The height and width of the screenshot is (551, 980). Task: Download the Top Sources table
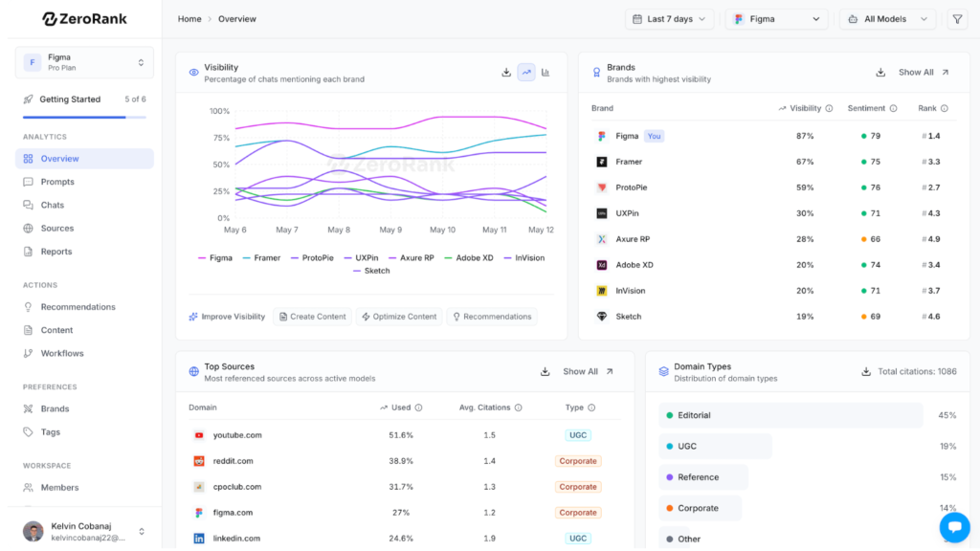545,372
